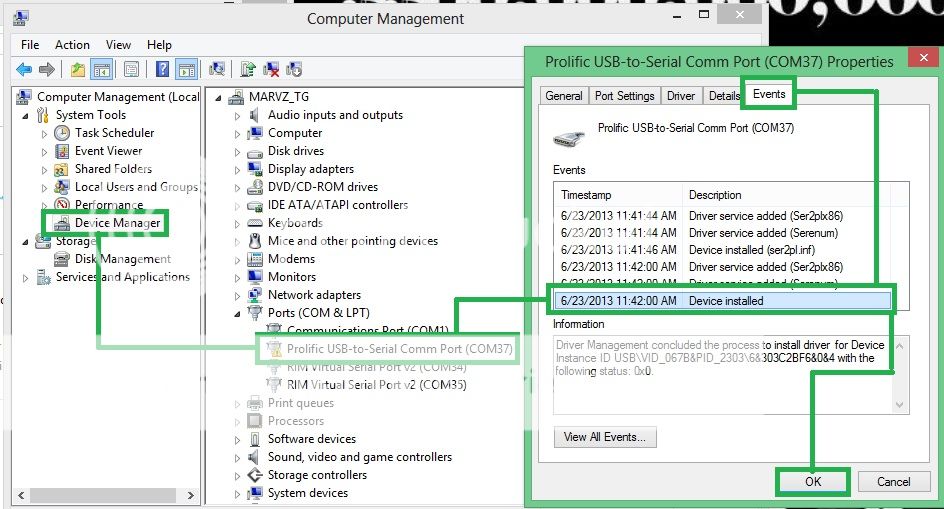Click the Cancel button
944x509 pixels.
point(893,481)
